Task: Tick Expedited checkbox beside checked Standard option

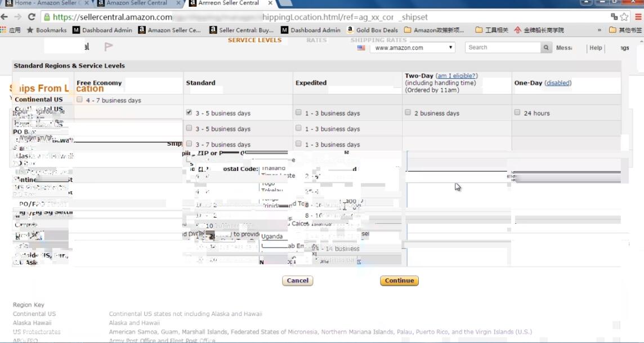Action: click(298, 112)
